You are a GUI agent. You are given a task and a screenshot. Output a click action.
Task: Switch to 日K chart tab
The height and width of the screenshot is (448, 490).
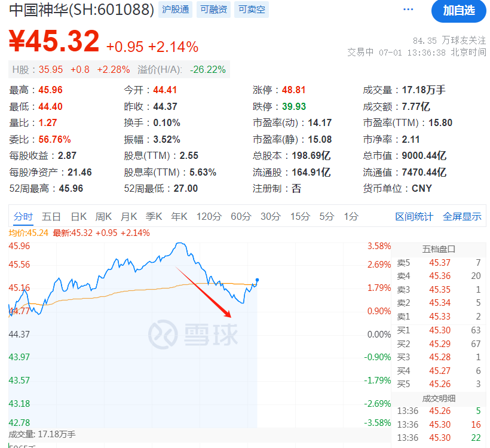(x=79, y=216)
